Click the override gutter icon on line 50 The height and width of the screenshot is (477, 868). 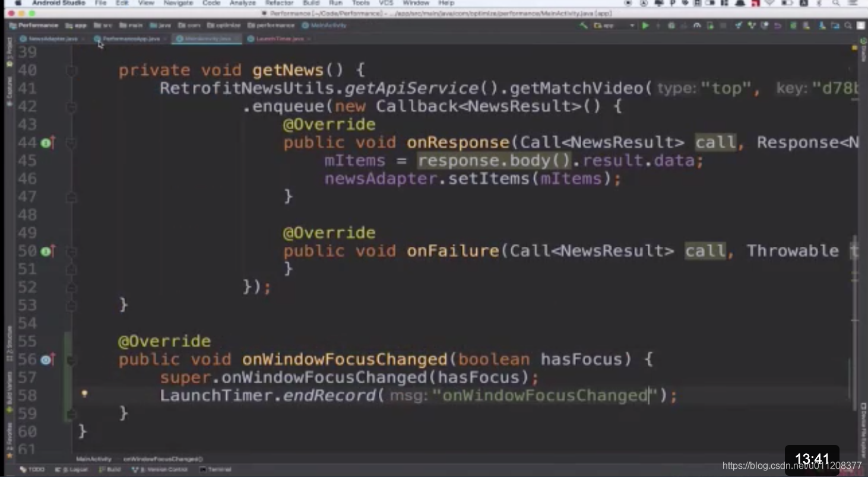[x=48, y=252]
